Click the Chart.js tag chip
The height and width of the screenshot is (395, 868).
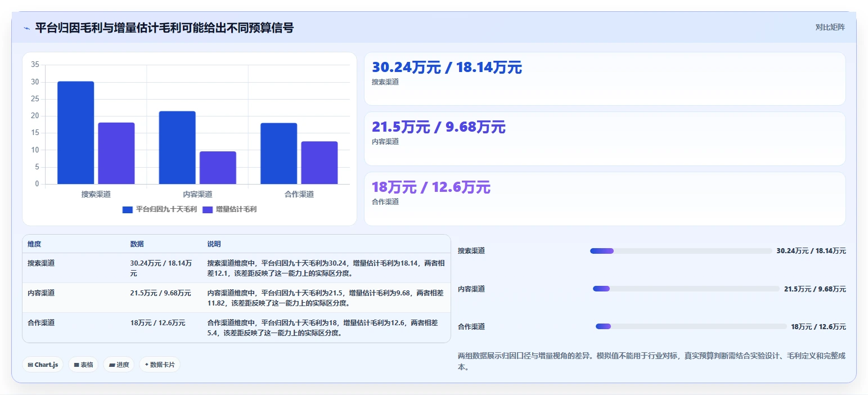coord(43,365)
